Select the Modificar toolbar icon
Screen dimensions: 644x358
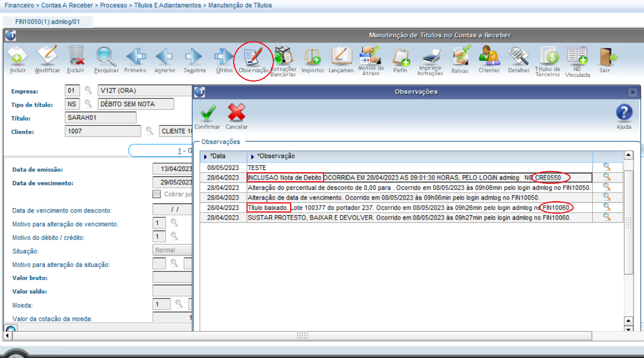pos(47,60)
